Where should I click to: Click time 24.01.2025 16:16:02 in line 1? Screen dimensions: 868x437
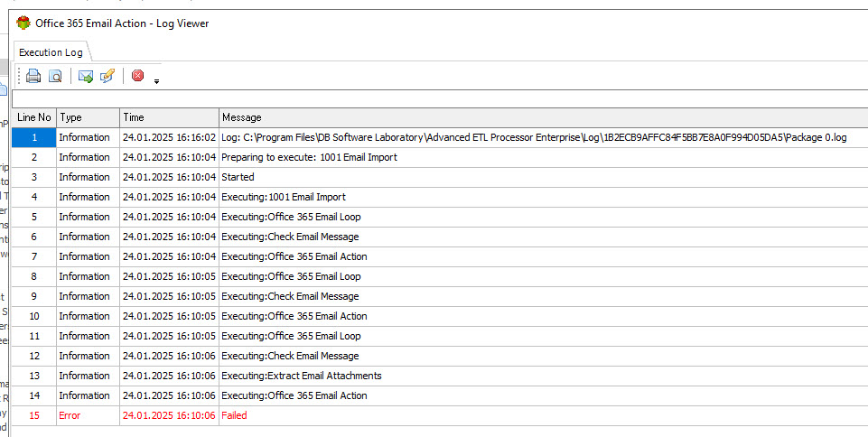pos(169,137)
